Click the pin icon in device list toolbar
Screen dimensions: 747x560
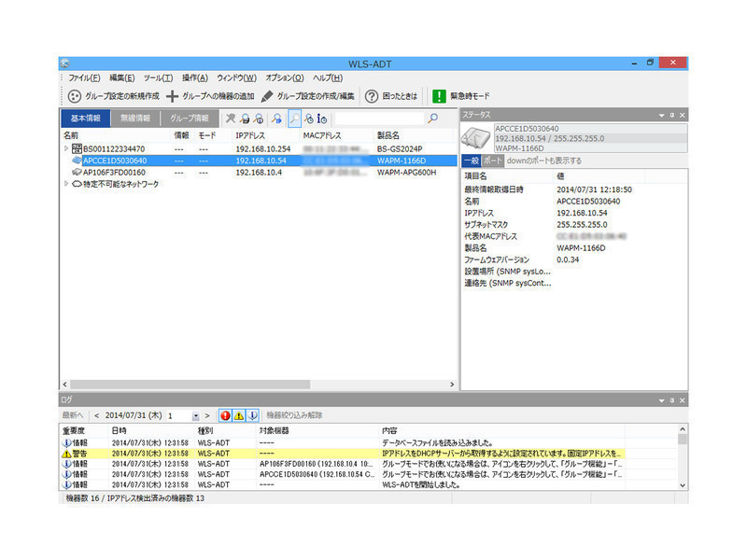click(231, 119)
